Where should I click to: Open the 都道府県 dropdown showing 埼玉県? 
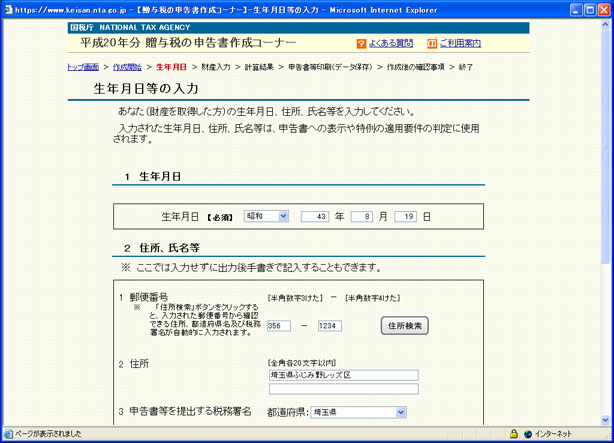(x=358, y=412)
